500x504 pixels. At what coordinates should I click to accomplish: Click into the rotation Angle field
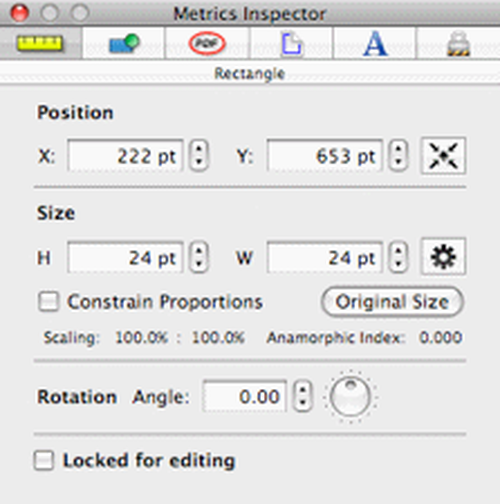pyautogui.click(x=245, y=396)
